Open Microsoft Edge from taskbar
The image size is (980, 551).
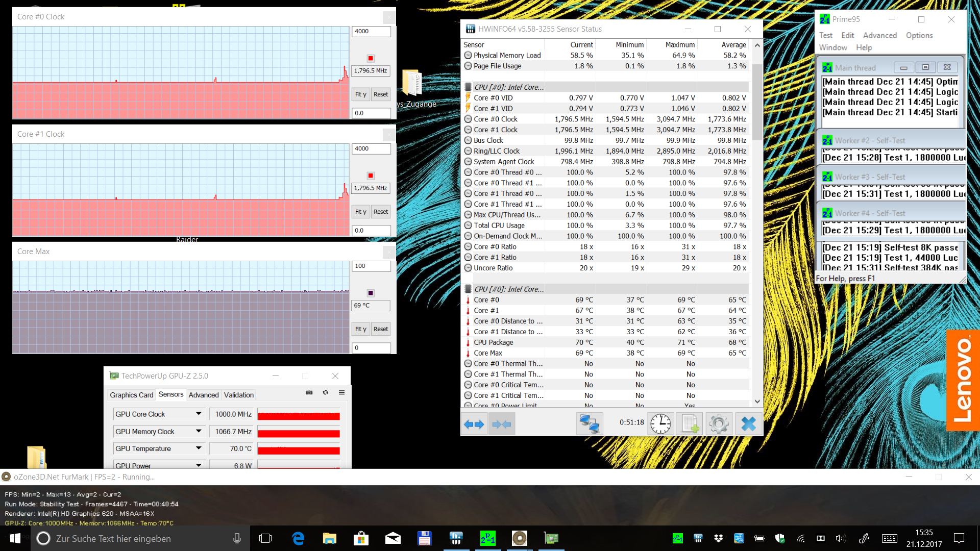[298, 538]
